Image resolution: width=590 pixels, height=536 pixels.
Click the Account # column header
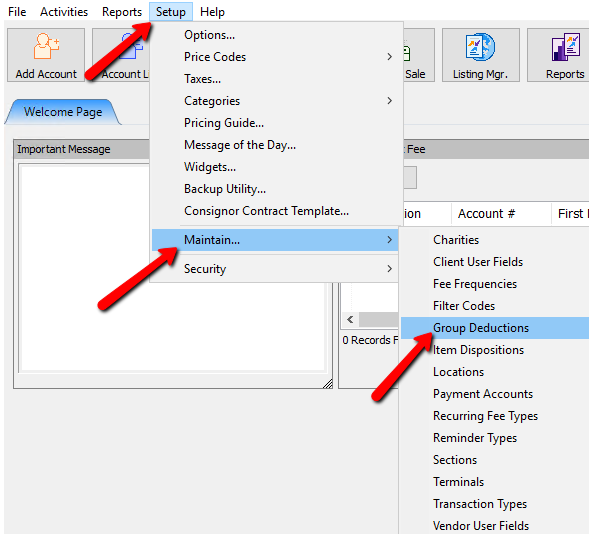(x=501, y=214)
